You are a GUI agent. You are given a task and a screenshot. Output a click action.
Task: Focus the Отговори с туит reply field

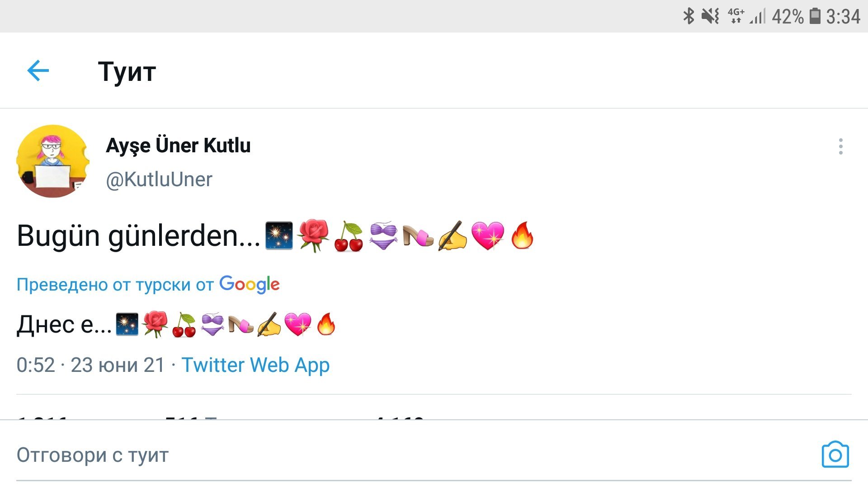coord(93,455)
